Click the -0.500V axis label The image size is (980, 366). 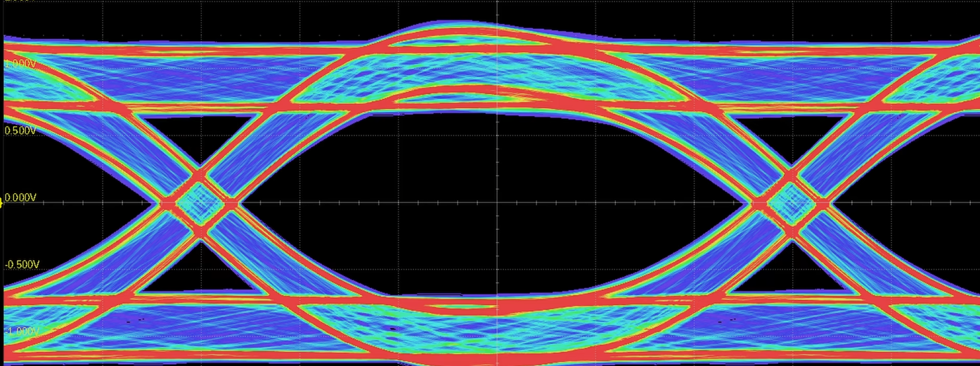coord(21,265)
